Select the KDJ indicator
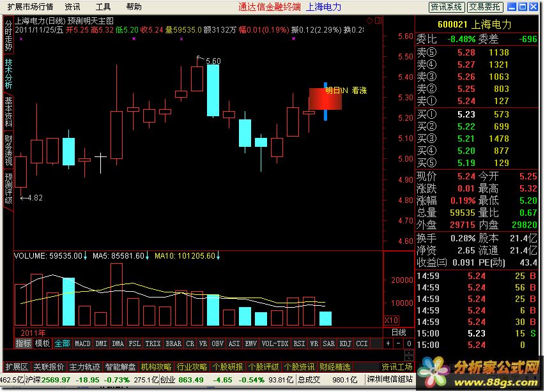This screenshot has height=392, width=545. (345, 343)
